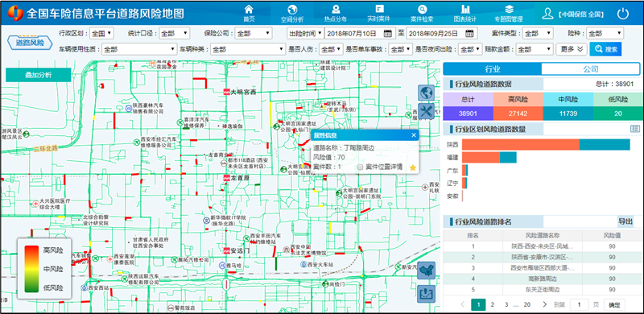644x314 pixels.
Task: Open the 图表统计 bar chart icon
Action: pyautogui.click(x=465, y=9)
